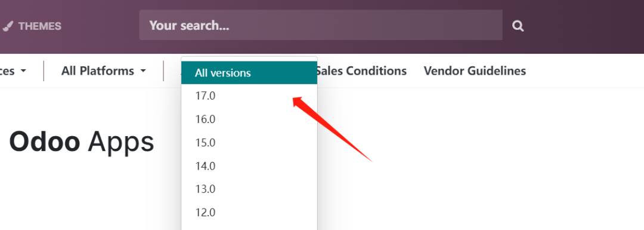Open the THEMES section link

32,26
